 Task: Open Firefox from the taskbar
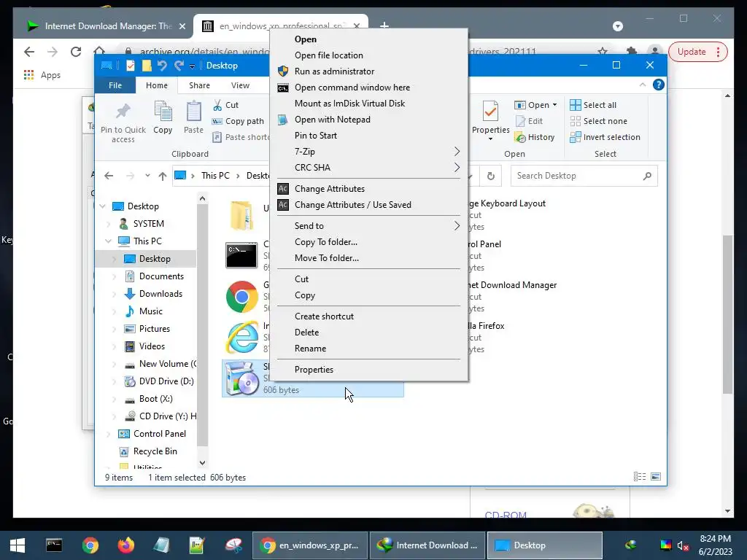[125, 545]
